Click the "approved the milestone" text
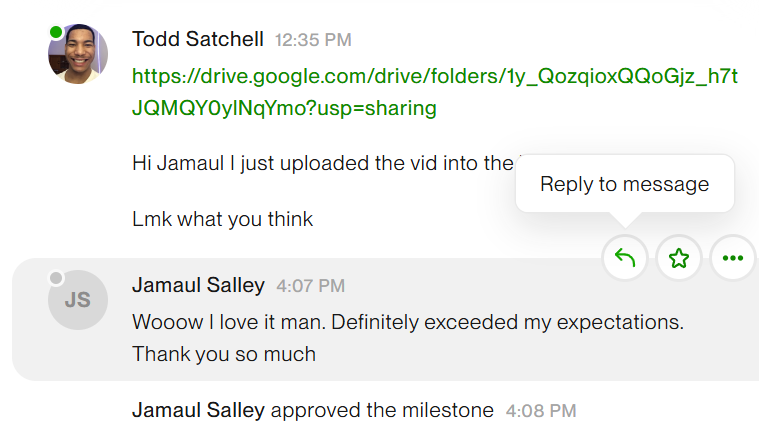The width and height of the screenshot is (759, 436). coord(382,410)
